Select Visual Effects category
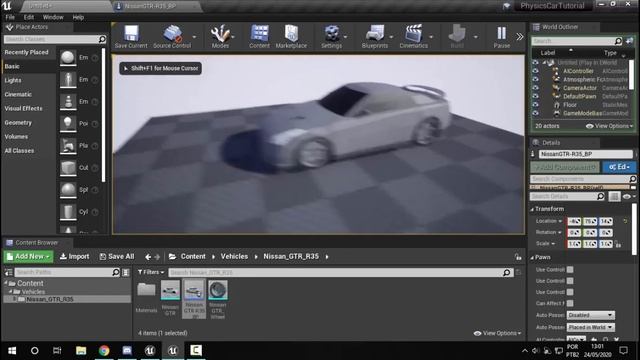 23,108
